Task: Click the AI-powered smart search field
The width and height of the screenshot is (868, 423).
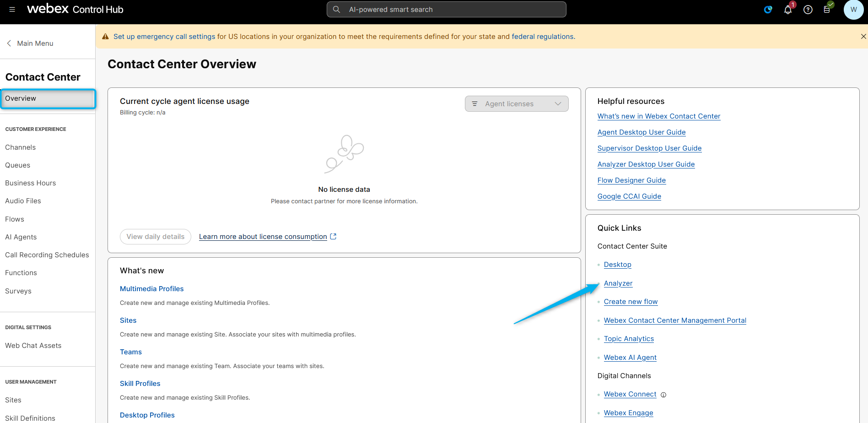Action: pyautogui.click(x=446, y=10)
